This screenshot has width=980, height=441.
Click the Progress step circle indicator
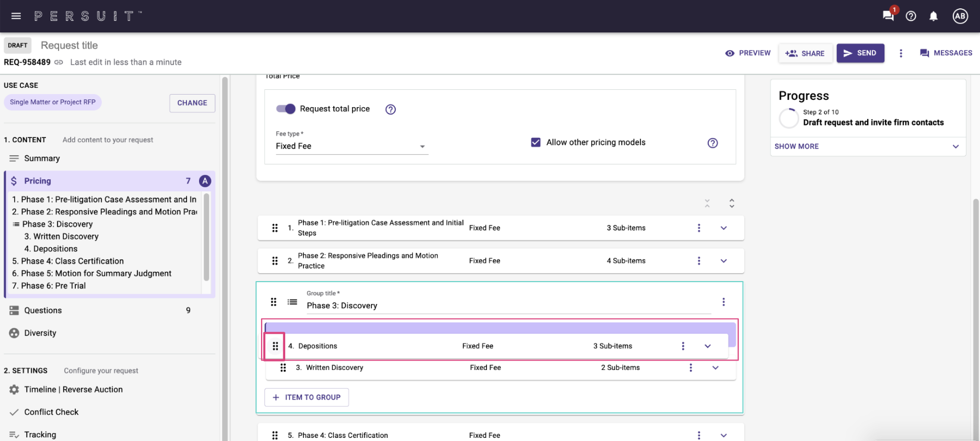[x=789, y=118]
